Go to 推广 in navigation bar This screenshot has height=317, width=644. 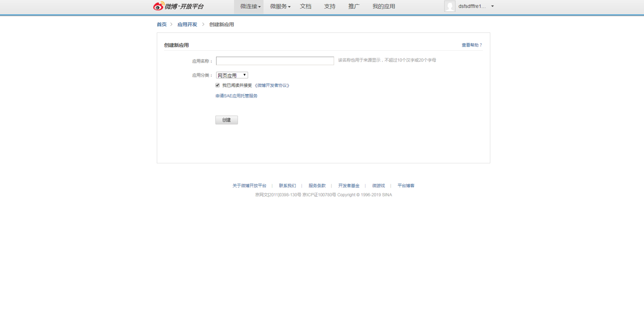(x=354, y=6)
